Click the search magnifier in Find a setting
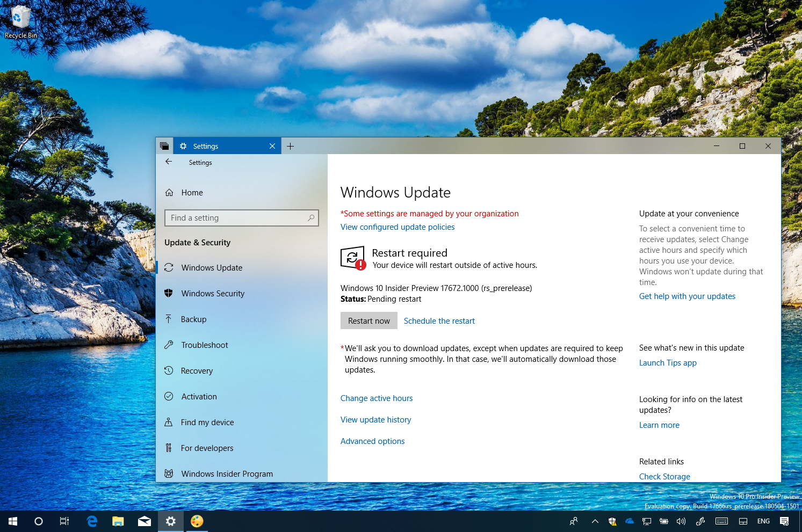 click(311, 217)
